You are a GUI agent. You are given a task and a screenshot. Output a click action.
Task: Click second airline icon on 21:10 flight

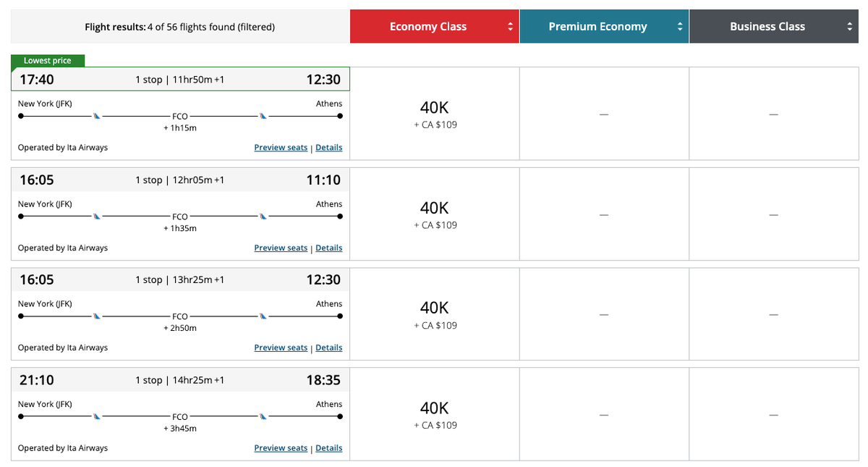tap(263, 416)
